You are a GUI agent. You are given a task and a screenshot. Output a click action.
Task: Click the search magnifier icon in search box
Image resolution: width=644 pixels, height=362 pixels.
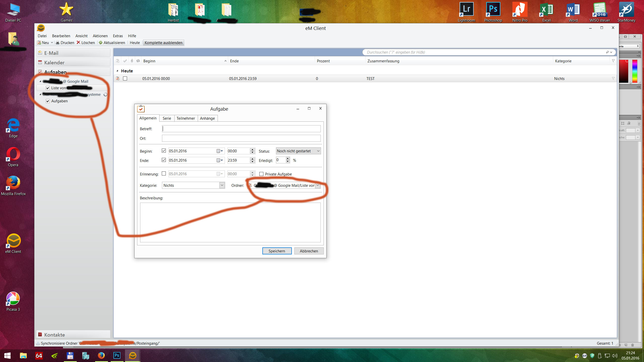(608, 52)
